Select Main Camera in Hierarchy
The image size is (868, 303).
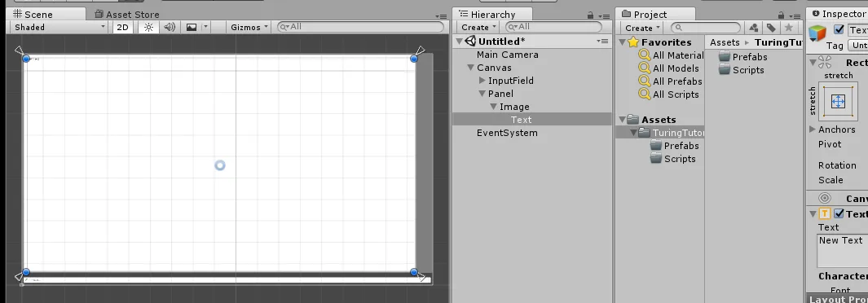[507, 55]
